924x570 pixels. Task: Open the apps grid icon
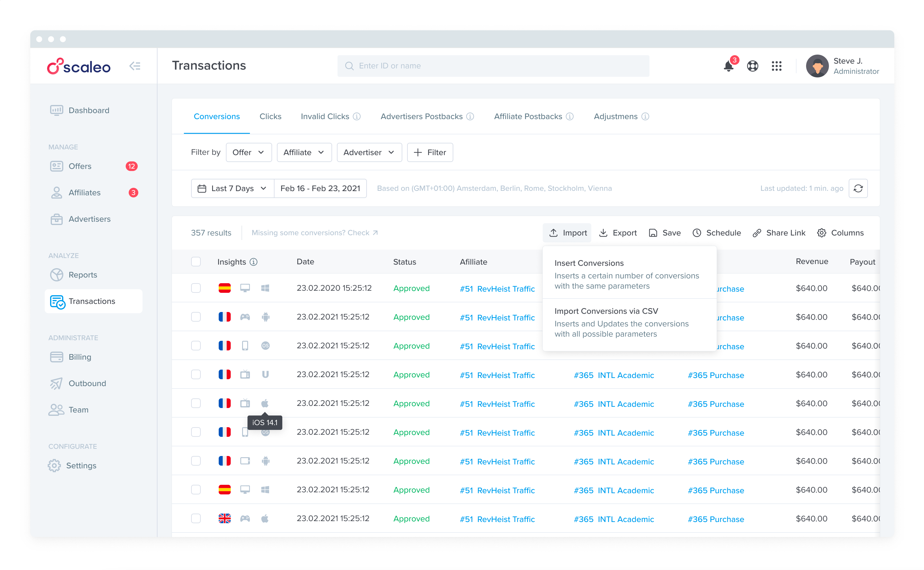777,66
